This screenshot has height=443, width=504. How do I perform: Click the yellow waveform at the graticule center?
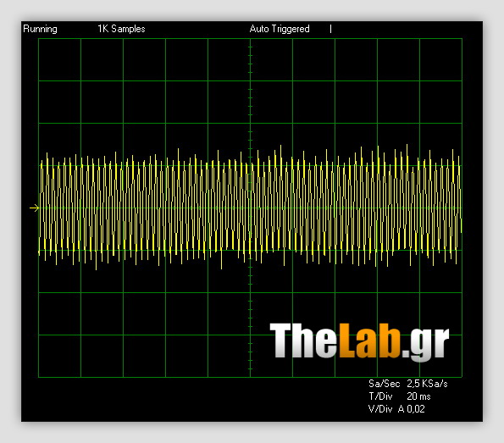point(251,208)
